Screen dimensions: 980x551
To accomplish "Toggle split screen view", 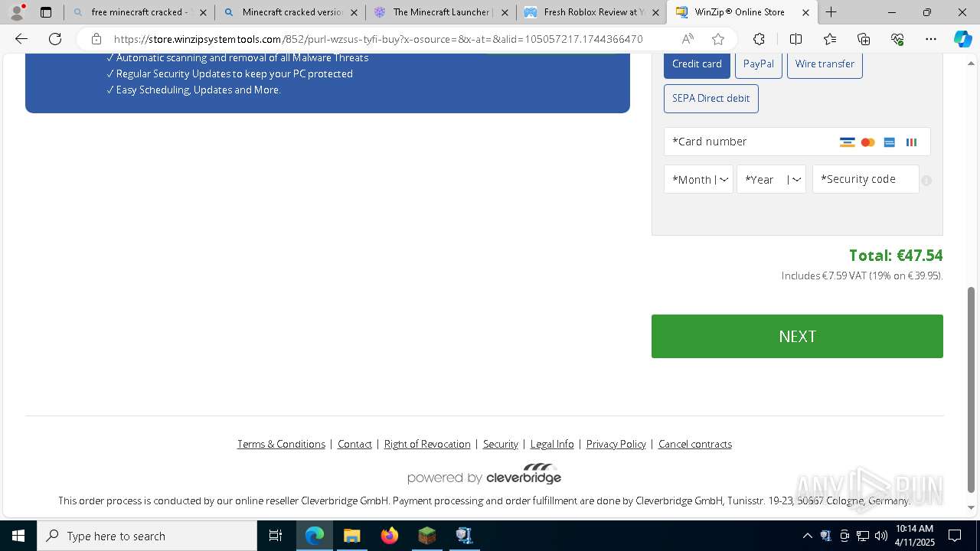I will [795, 39].
